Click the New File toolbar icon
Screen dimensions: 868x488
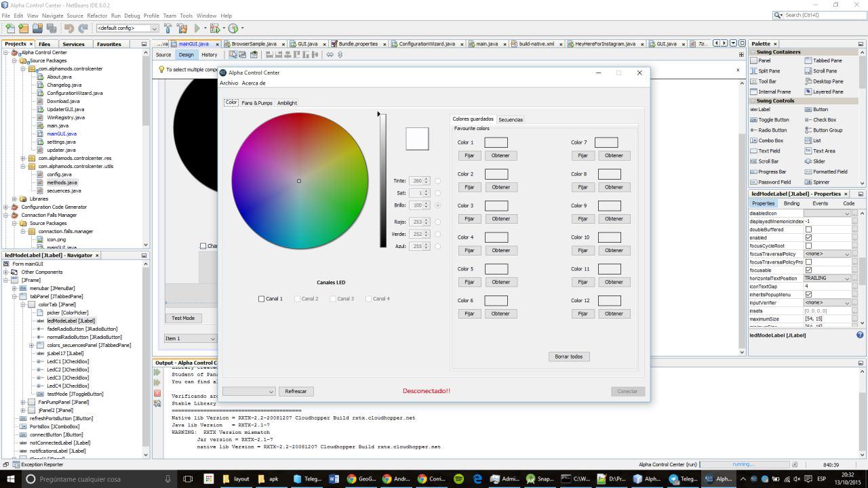click(x=10, y=28)
